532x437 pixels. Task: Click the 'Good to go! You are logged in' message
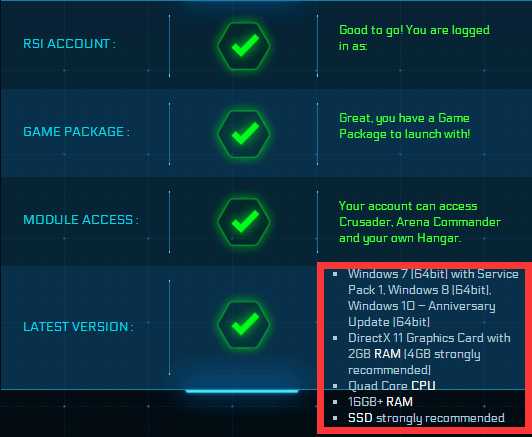pyautogui.click(x=414, y=38)
